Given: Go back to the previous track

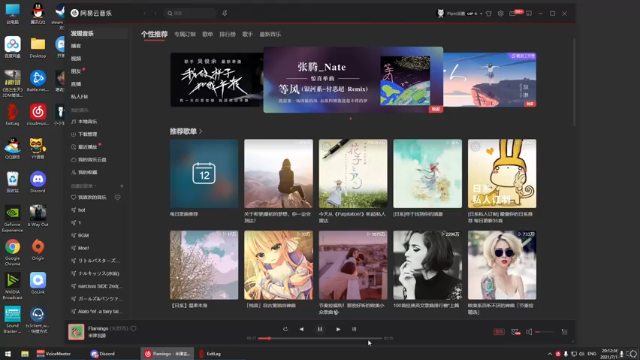Looking at the screenshot, I should tap(302, 329).
